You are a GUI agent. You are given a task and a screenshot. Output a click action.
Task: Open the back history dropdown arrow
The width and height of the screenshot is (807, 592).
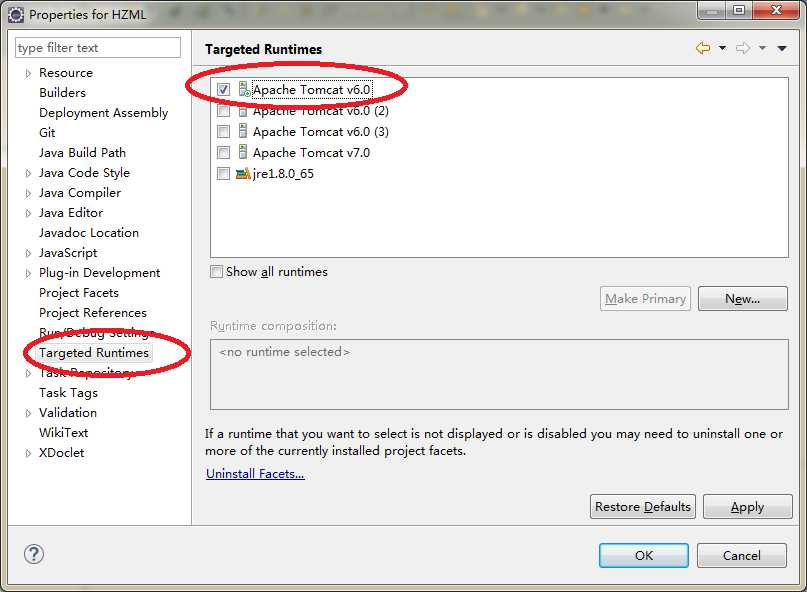723,48
